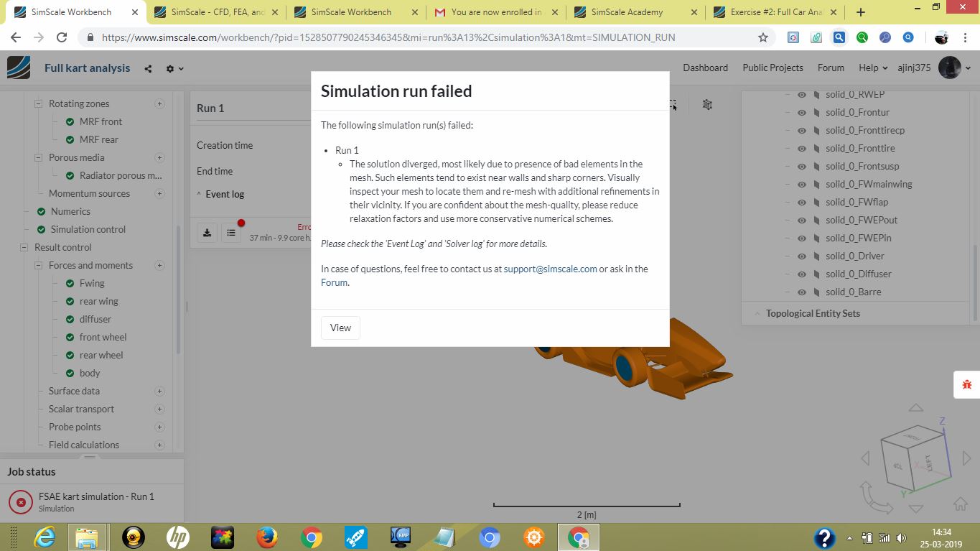Open the Forum link in the dialog
The width and height of the screenshot is (980, 551).
tap(333, 282)
